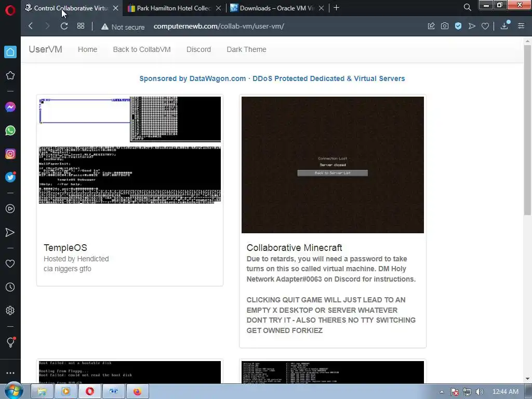Edit page icon in address bar
This screenshot has height=399, width=532.
click(x=431, y=26)
